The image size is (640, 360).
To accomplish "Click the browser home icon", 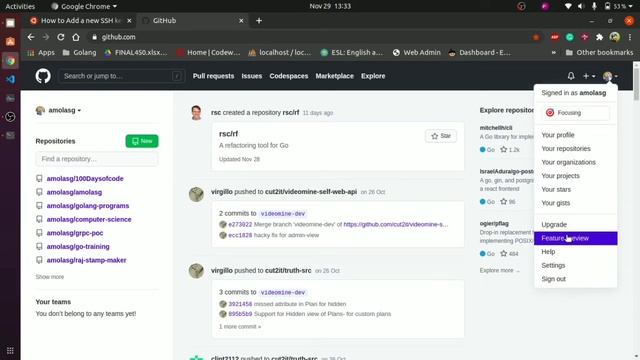I will pyautogui.click(x=76, y=37).
